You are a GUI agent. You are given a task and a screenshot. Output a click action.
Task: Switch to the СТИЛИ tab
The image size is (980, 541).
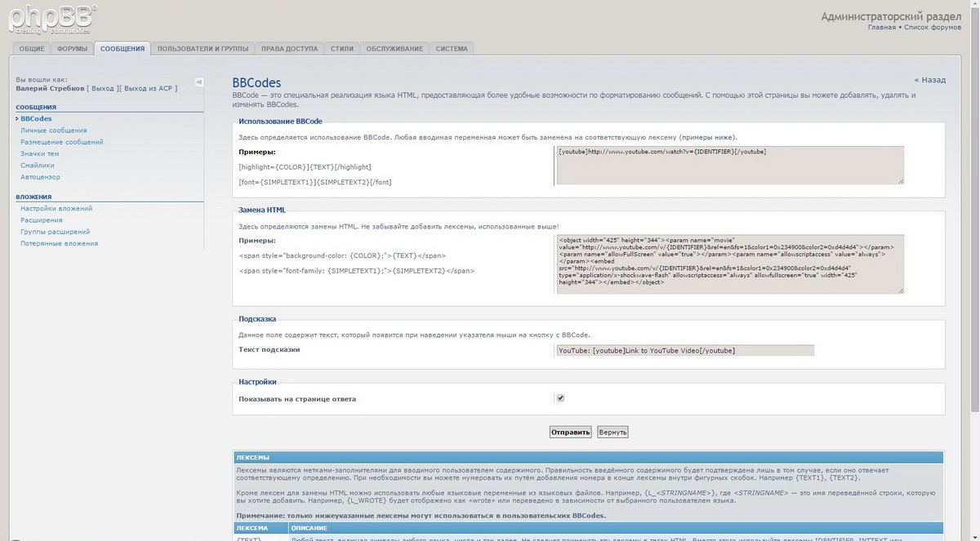[342, 49]
